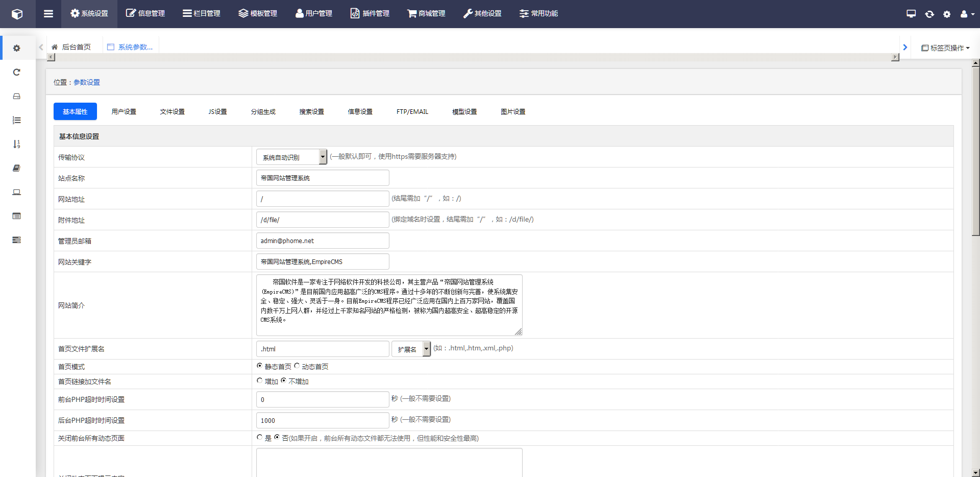Click the left arrow of tab bar
Viewport: 980px width, 477px height.
coord(41,47)
